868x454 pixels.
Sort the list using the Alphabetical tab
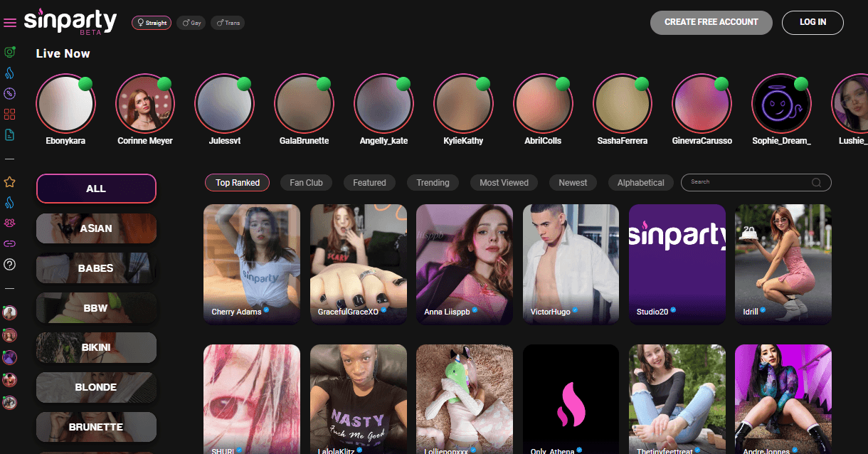[640, 183]
